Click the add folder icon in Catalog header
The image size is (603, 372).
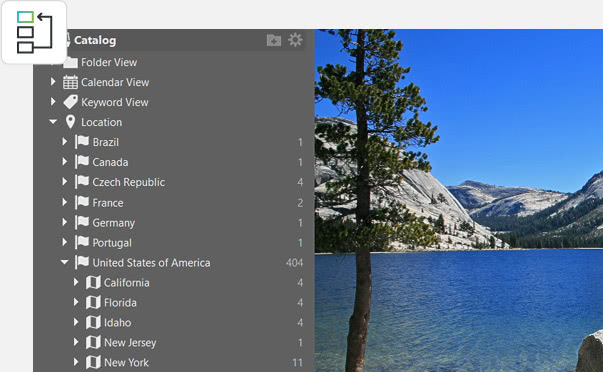274,40
